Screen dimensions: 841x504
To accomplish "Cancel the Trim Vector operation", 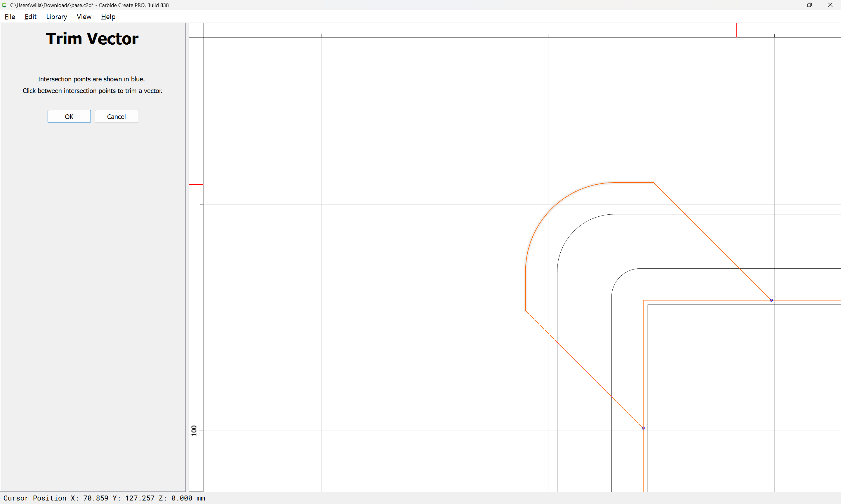I will [x=116, y=116].
